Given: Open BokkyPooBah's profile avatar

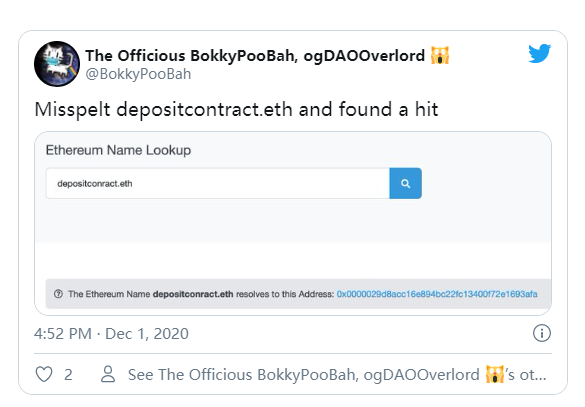Looking at the screenshot, I should click(57, 64).
